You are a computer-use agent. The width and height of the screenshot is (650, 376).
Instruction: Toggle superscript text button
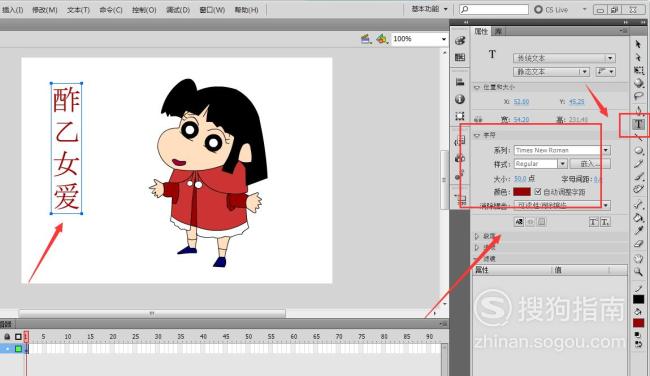(x=594, y=222)
